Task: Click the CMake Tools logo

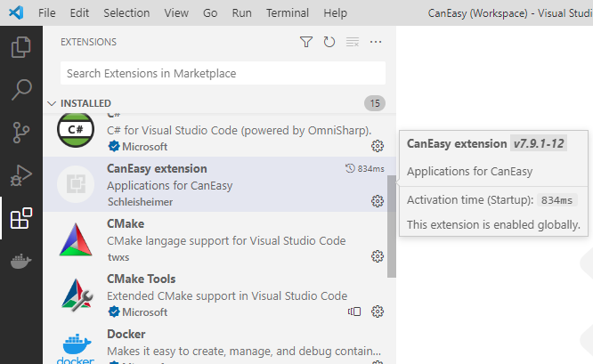Action: click(x=77, y=295)
